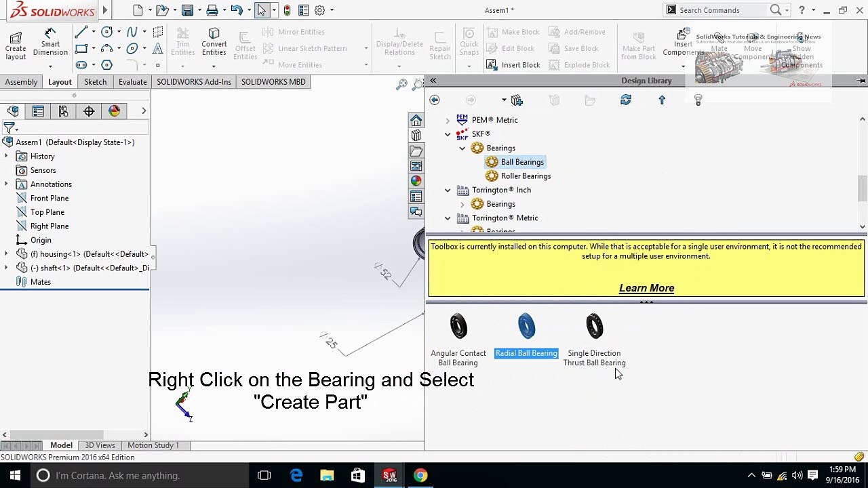Click the Create layout tool
The height and width of the screenshot is (488, 868).
point(16,45)
